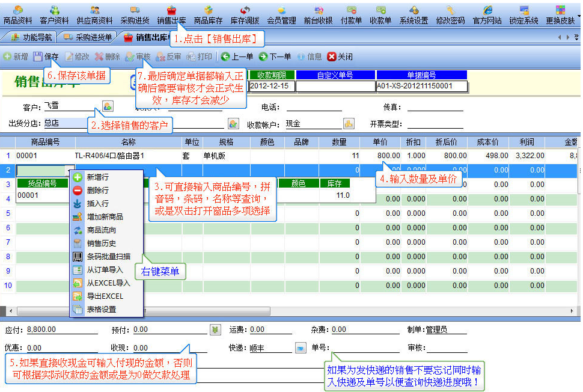The image size is (583, 392).
Task: Open 前台收银 module
Action: pos(319,15)
